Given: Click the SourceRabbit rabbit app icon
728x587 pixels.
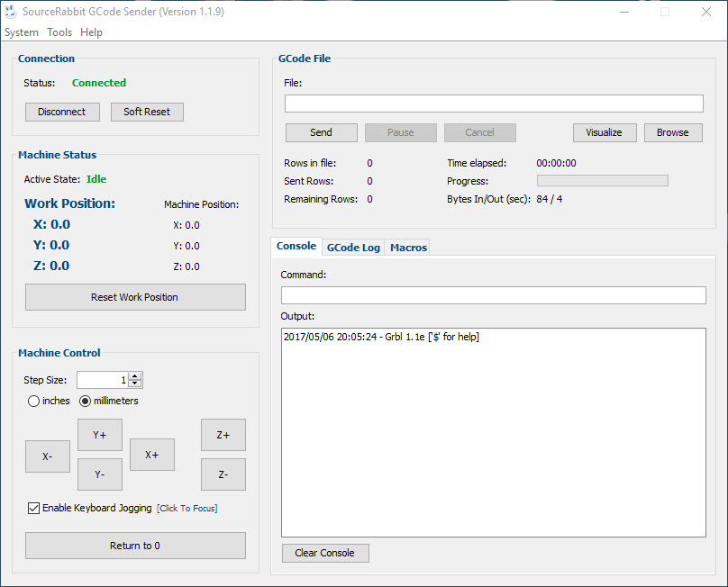Looking at the screenshot, I should [x=10, y=12].
